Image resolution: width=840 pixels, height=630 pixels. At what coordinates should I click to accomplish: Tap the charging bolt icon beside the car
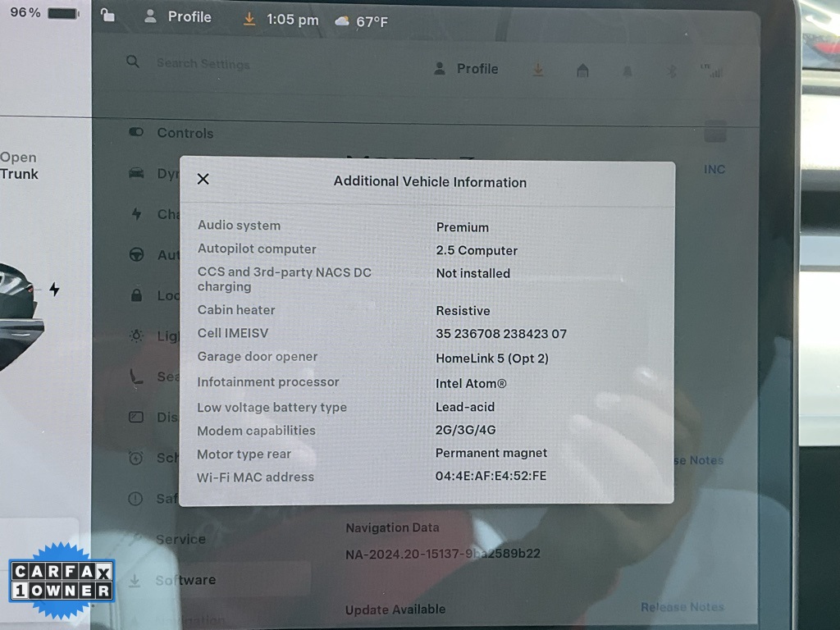click(x=54, y=290)
